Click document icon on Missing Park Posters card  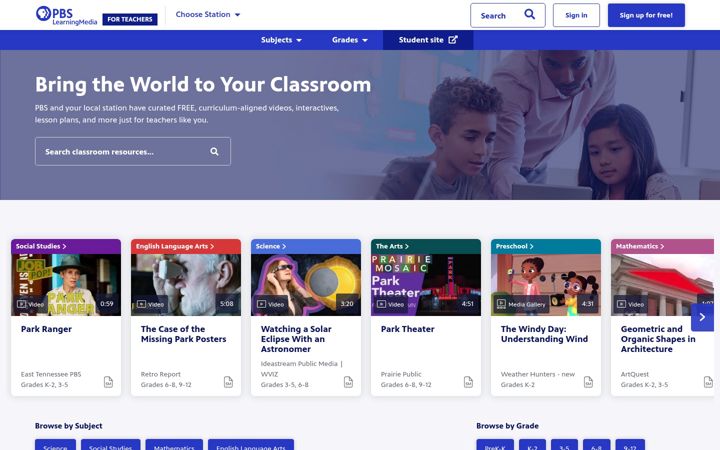[x=228, y=382]
